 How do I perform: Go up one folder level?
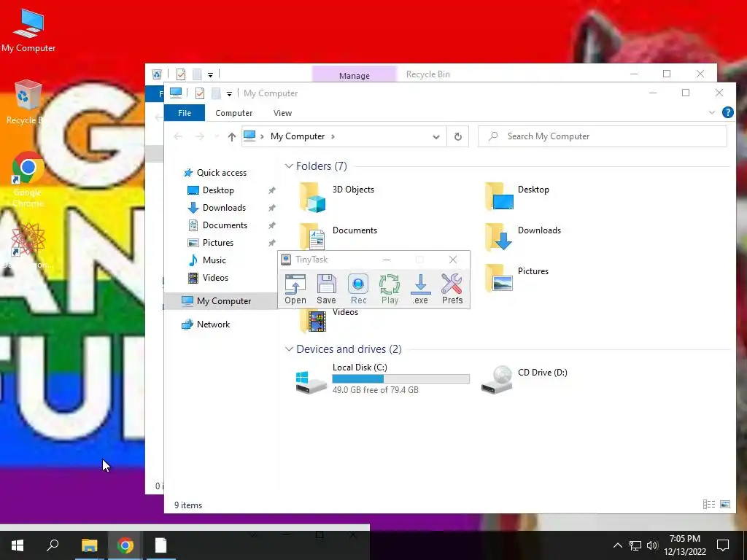pyautogui.click(x=231, y=136)
